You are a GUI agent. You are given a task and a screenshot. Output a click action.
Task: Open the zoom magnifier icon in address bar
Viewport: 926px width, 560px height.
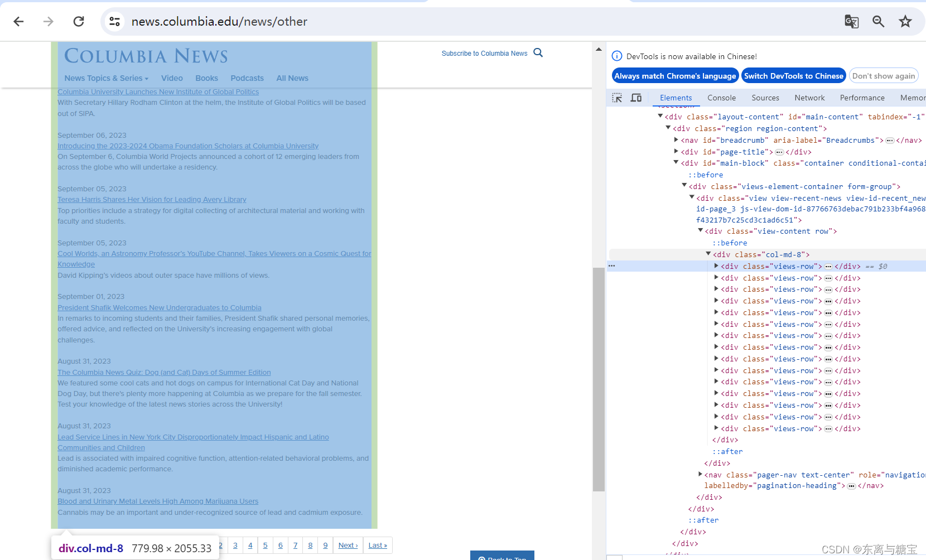pos(878,21)
